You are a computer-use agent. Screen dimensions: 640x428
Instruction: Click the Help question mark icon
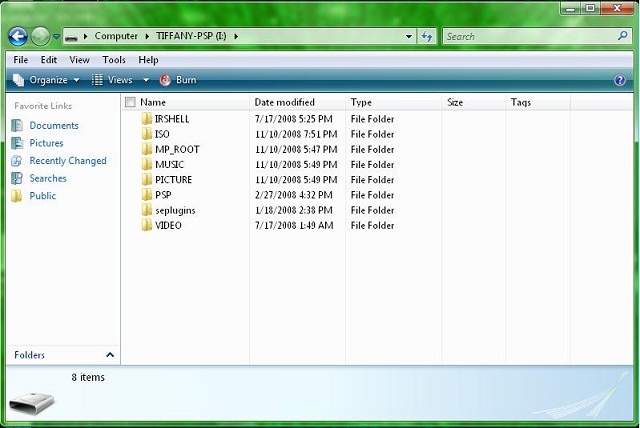620,80
